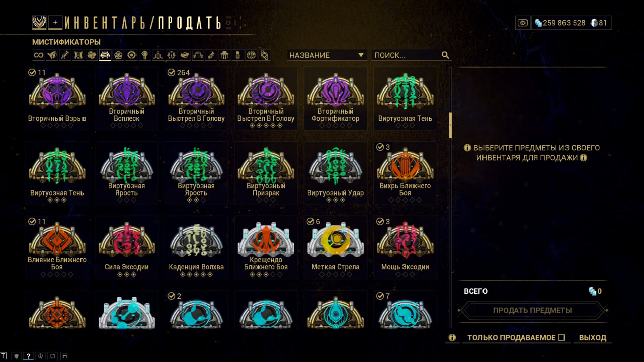
Task: Open the selected Arcanes category filter icon
Action: tap(105, 55)
